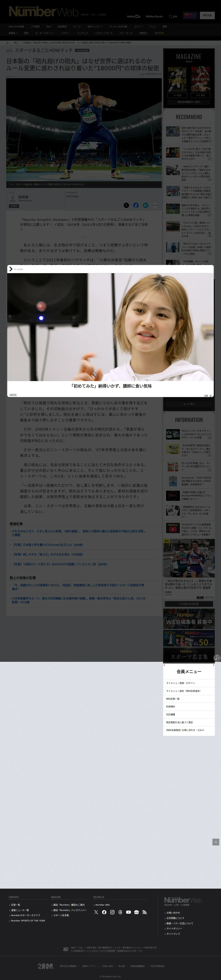Open the MLB navigation menu item
Image resolution: width=221 pixels, height=980 pixels.
48,27
